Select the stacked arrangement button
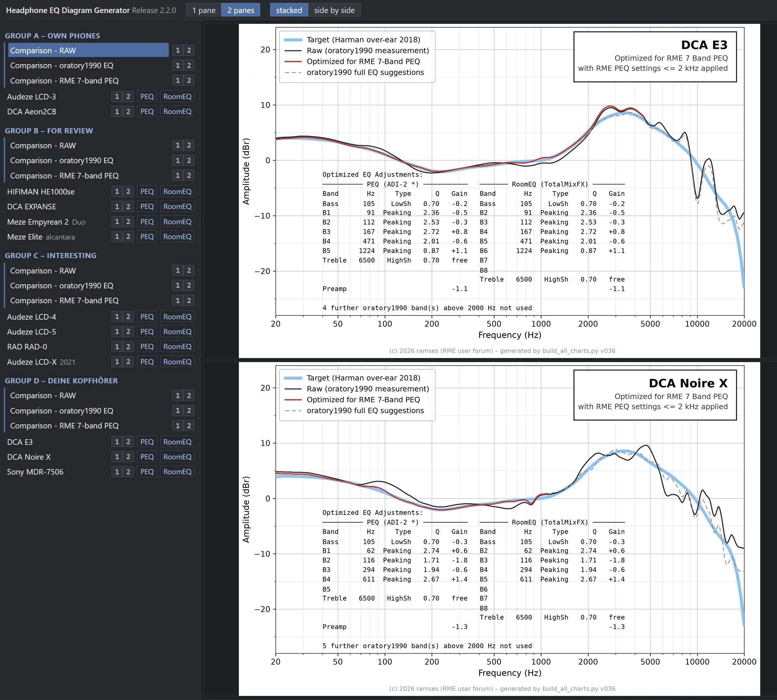Viewport: 777px width, 700px height. point(289,10)
